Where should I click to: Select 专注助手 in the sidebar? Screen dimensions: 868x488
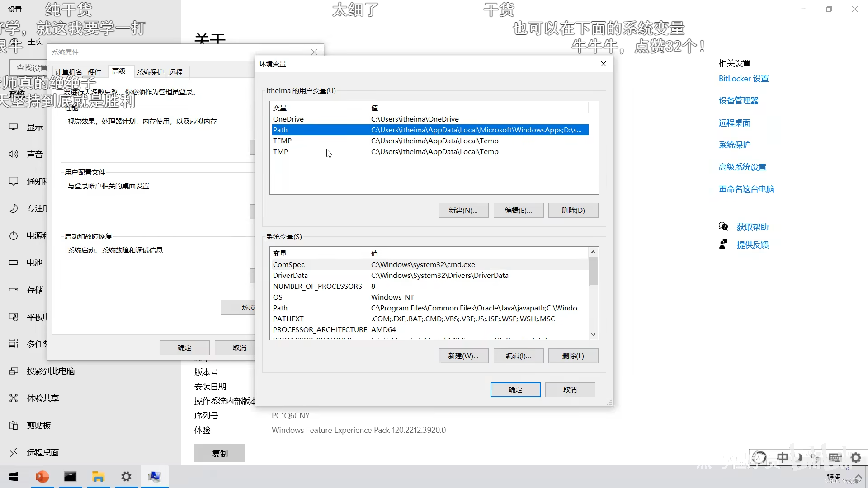36,208
